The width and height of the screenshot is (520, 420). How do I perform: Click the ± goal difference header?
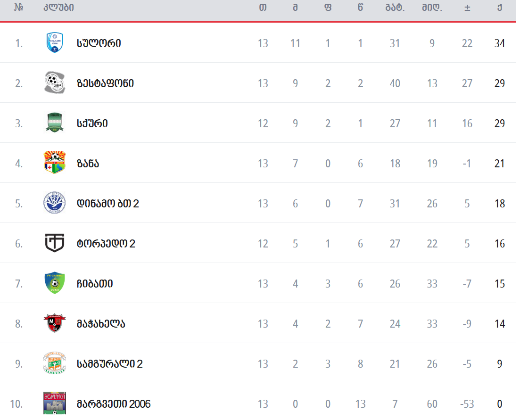point(467,8)
